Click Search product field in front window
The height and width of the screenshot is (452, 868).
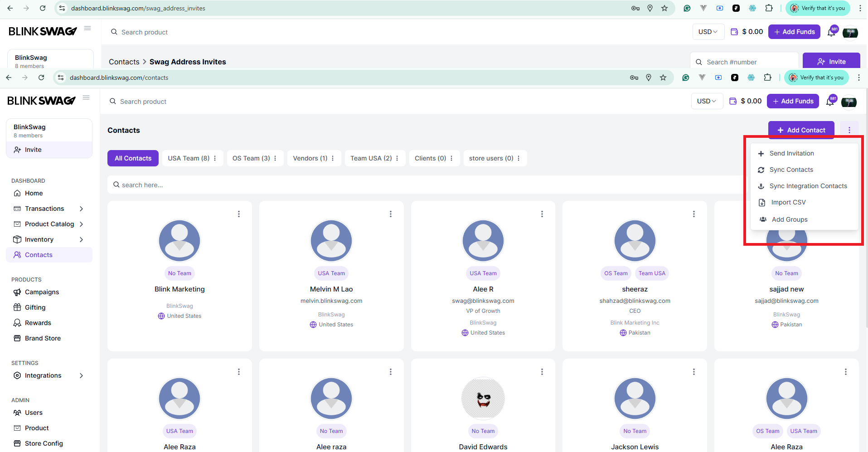point(143,102)
